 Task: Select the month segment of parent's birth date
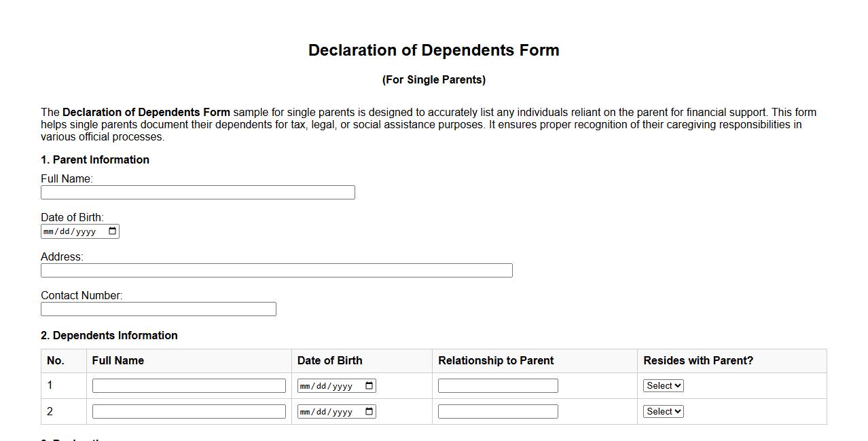48,231
